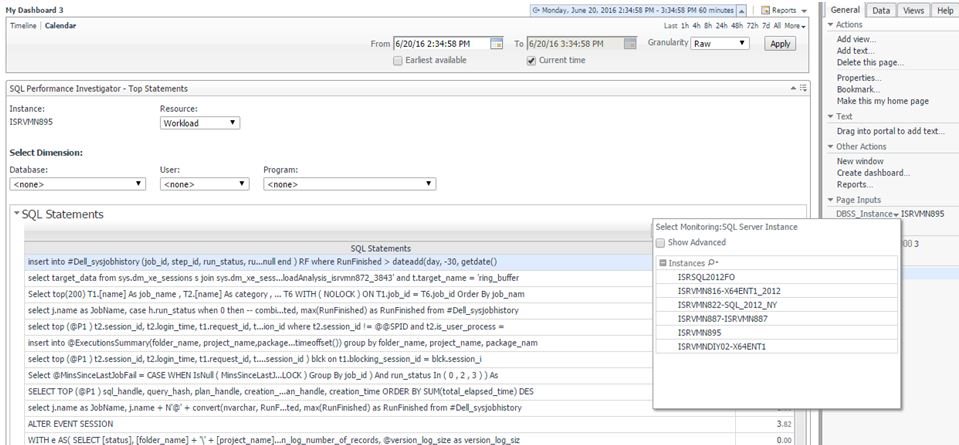The image size is (959, 445).
Task: Collapse the Other Actions section
Action: tap(831, 147)
